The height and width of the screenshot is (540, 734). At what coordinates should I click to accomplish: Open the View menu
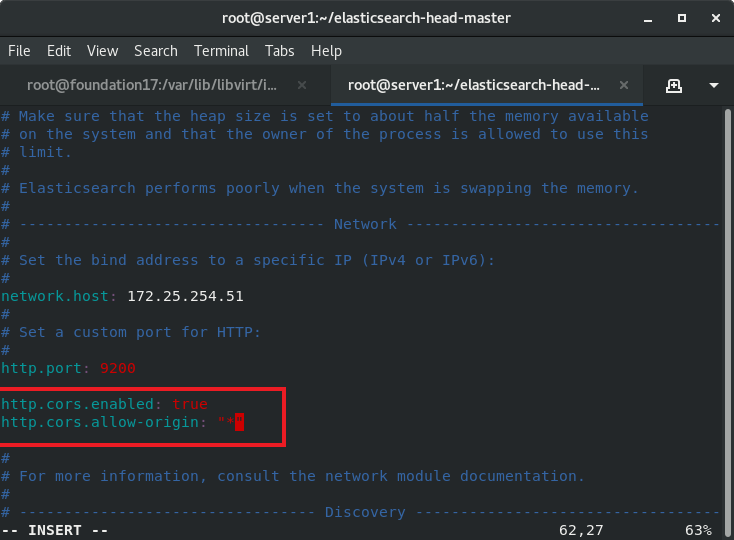click(x=103, y=51)
